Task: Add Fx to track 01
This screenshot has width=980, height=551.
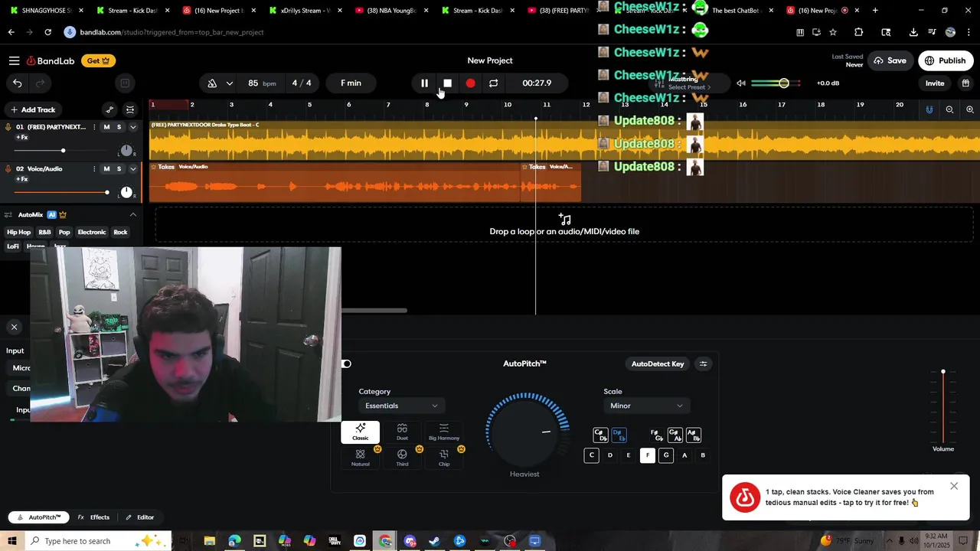Action: click(21, 138)
